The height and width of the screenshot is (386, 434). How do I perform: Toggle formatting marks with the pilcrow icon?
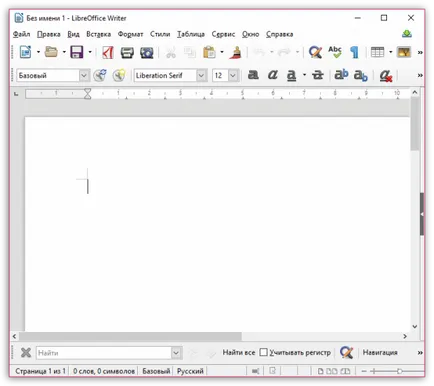coord(354,52)
